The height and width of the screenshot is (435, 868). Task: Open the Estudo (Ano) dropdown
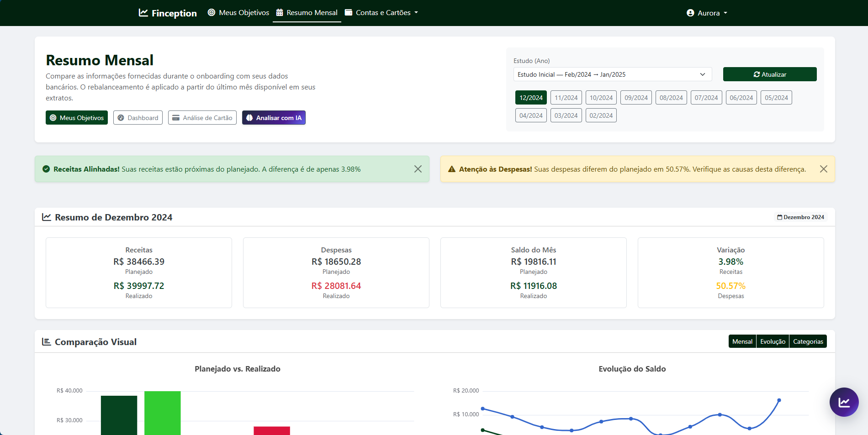click(x=612, y=74)
